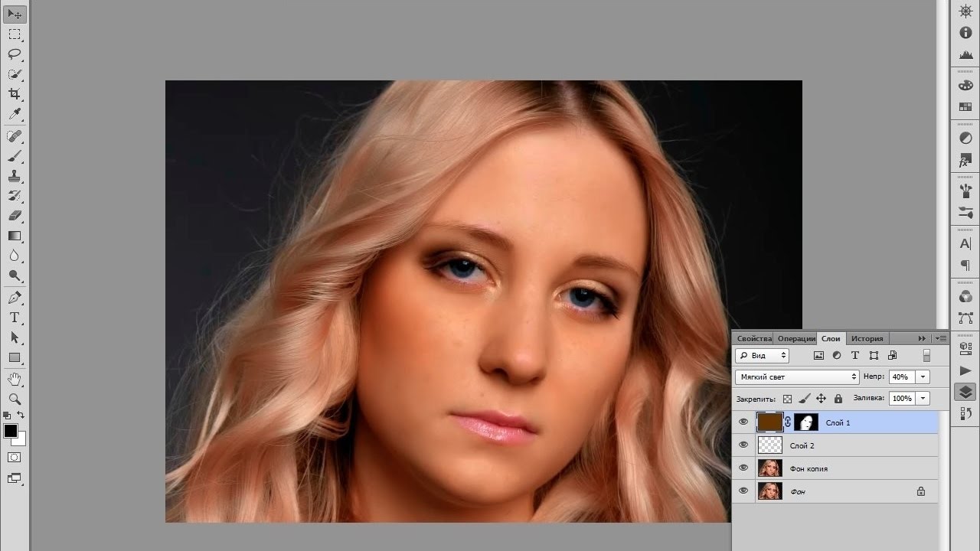The image size is (980, 551).
Task: Hide the Фон копия layer
Action: [743, 468]
